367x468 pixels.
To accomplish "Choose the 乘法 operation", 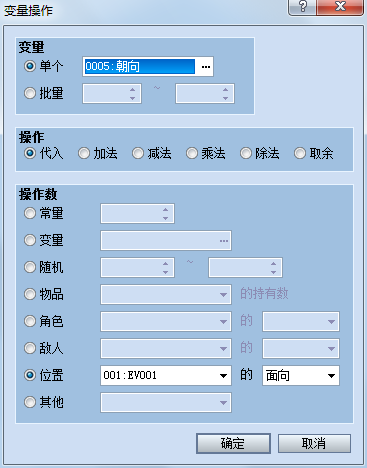I will tap(192, 153).
